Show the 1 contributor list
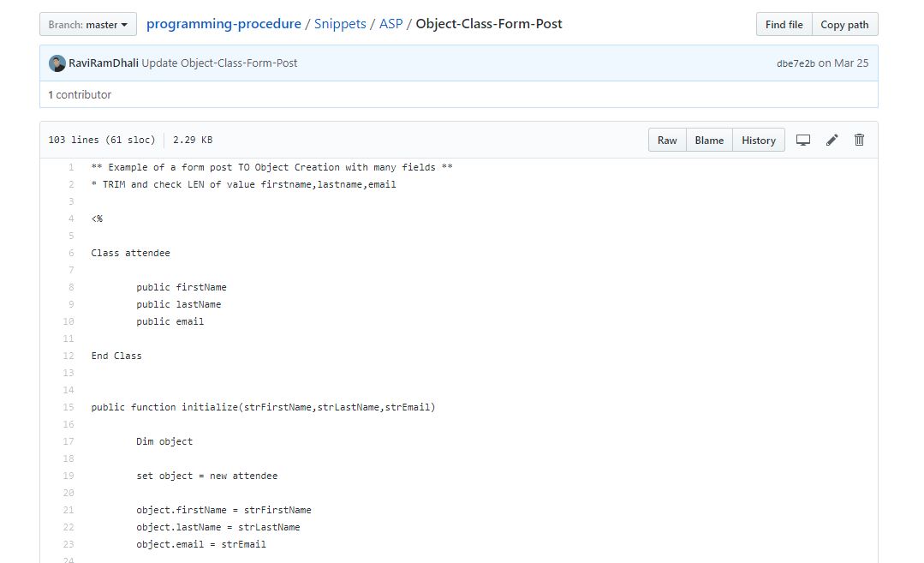The image size is (924, 563). pos(80,95)
